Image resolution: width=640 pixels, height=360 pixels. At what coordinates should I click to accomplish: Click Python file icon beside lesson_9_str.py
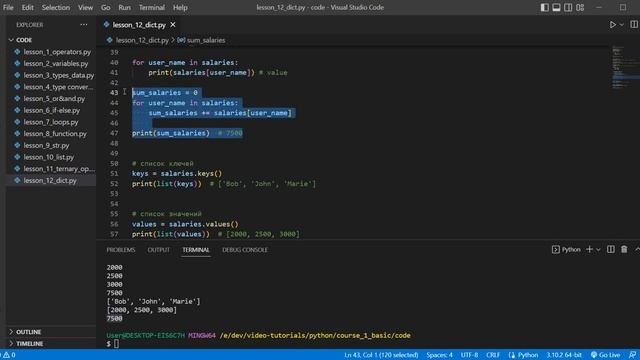pos(17,145)
